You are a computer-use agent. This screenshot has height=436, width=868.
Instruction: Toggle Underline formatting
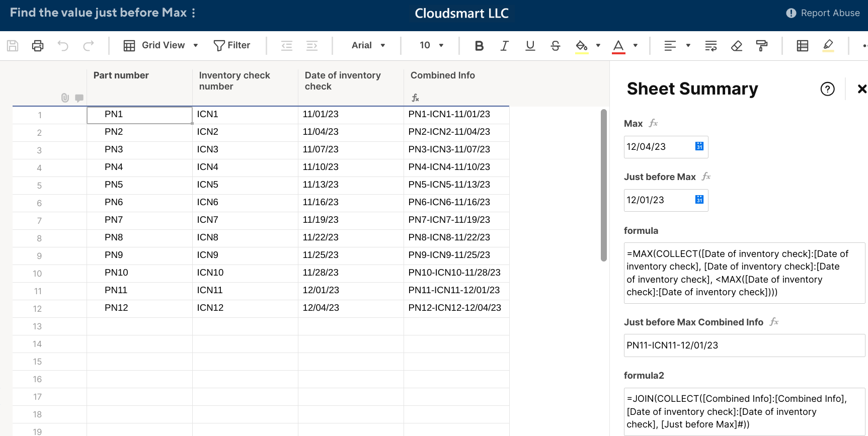530,46
